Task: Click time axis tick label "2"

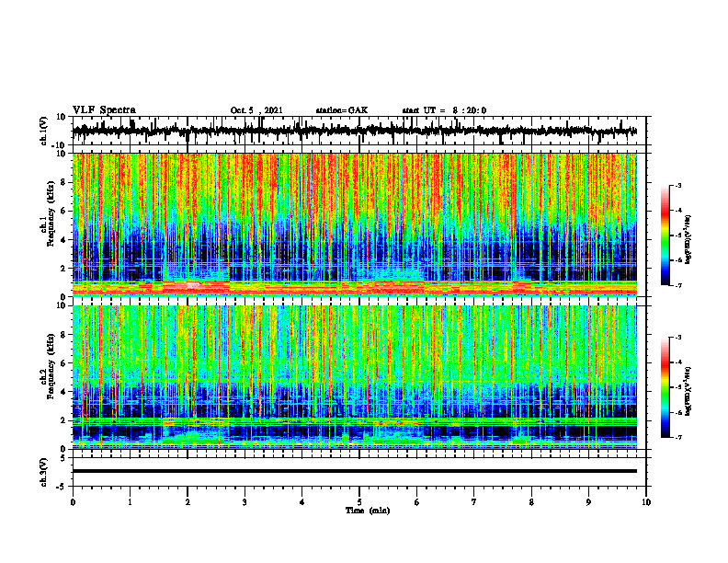Action: click(x=188, y=502)
